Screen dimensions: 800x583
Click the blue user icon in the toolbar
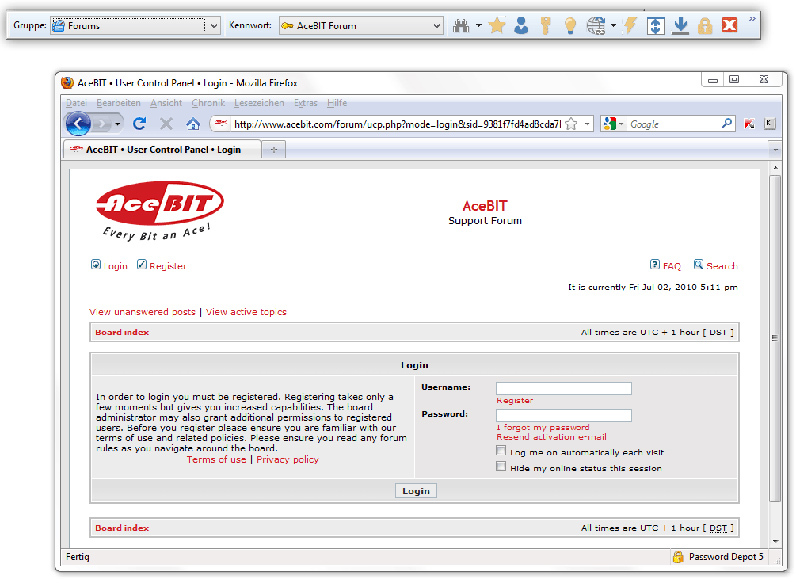click(x=521, y=26)
